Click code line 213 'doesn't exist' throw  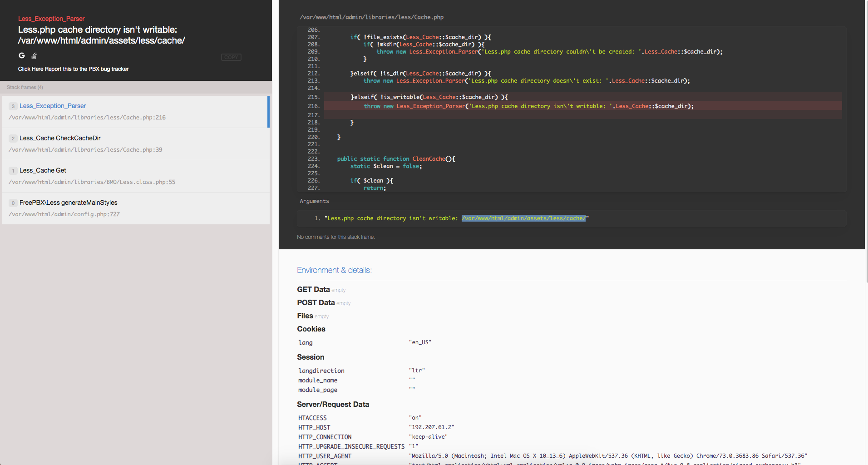tap(527, 81)
